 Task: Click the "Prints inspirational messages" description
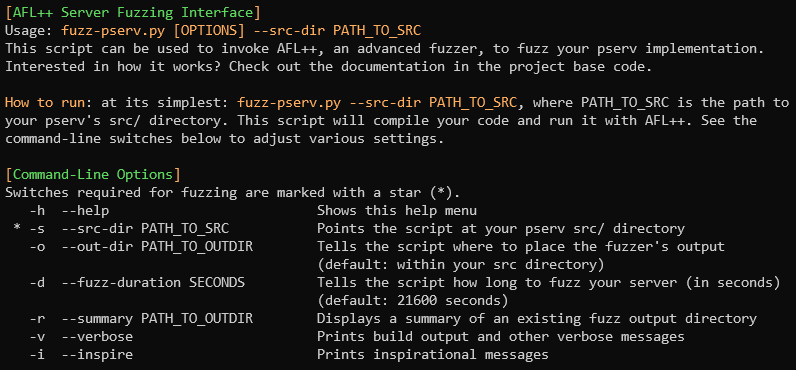[433, 355]
